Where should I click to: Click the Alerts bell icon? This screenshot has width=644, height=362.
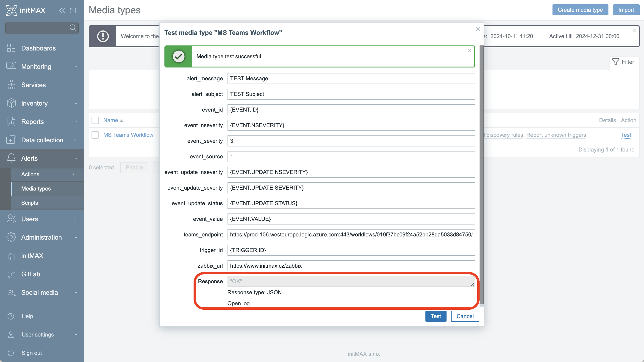point(11,158)
